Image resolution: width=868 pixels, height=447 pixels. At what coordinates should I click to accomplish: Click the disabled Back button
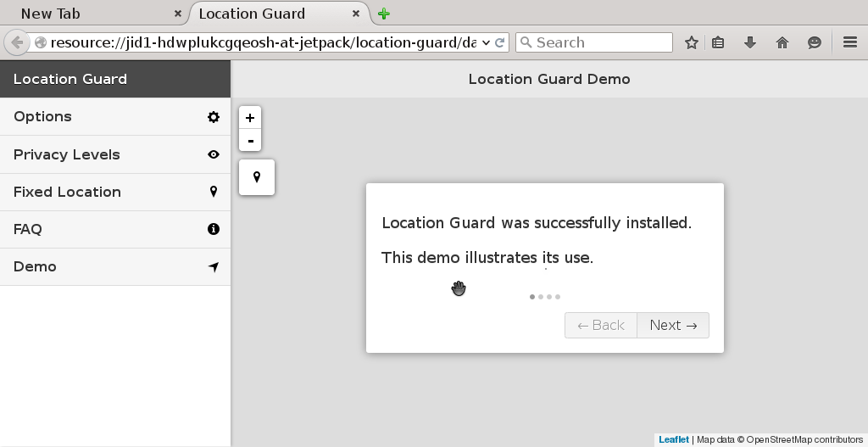click(x=601, y=325)
